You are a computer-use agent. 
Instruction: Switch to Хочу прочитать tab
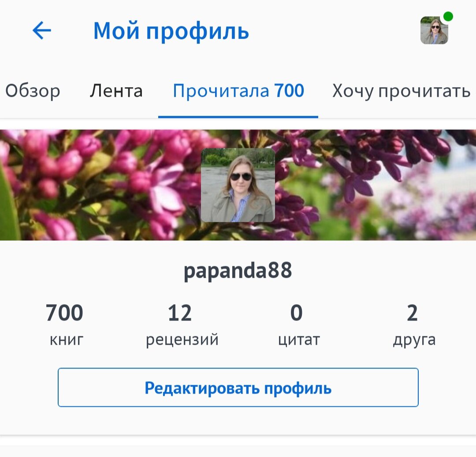[x=402, y=91]
